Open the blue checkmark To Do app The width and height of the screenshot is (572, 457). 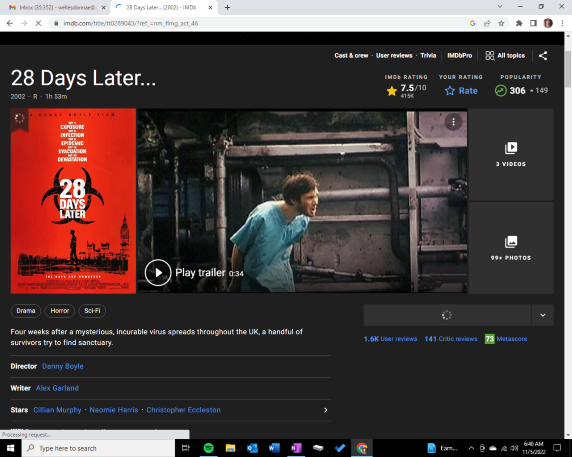point(340,448)
